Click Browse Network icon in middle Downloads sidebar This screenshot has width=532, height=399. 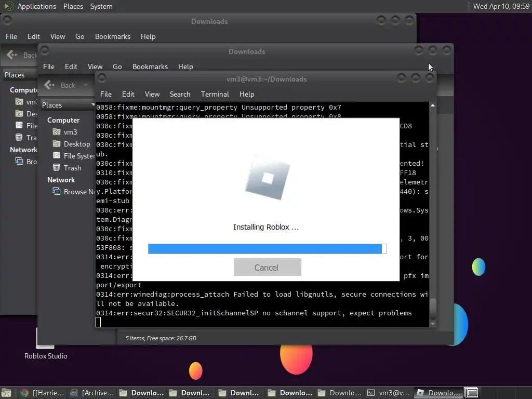pos(56,191)
